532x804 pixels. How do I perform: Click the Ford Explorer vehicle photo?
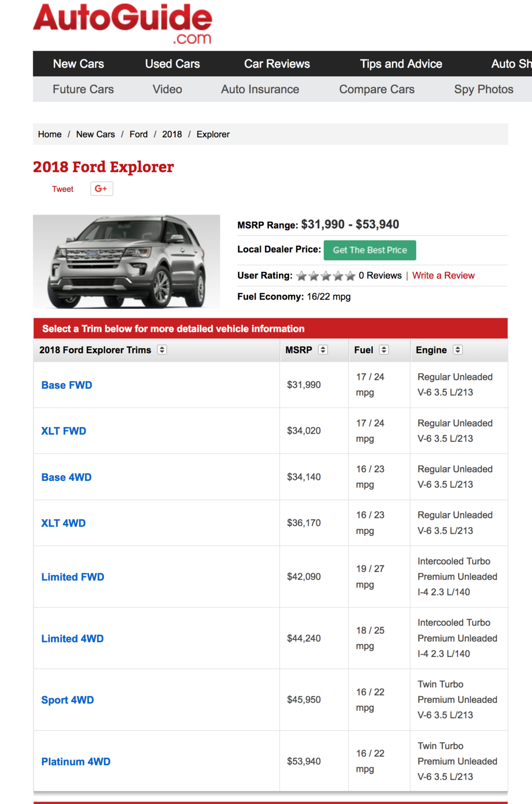click(x=127, y=262)
